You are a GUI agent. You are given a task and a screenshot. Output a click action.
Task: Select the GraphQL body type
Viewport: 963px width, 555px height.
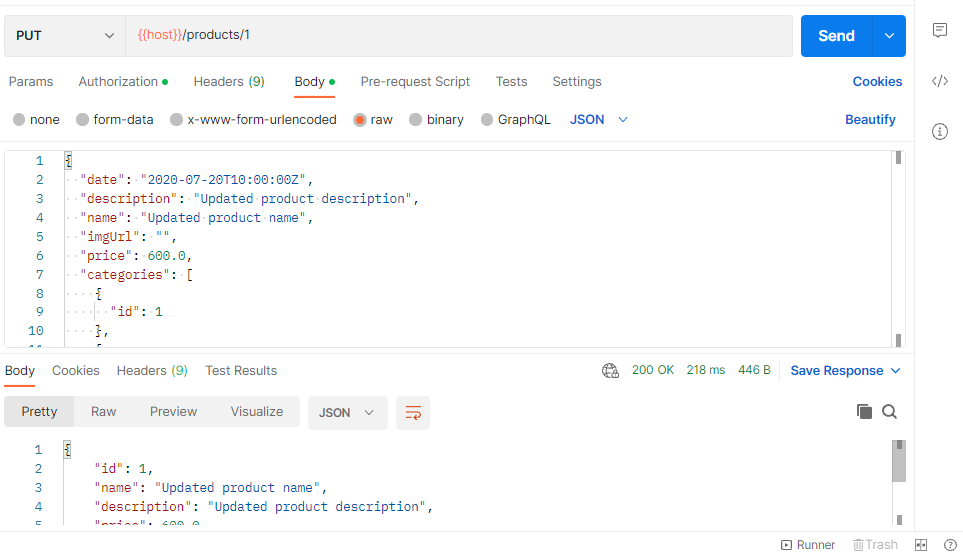516,120
